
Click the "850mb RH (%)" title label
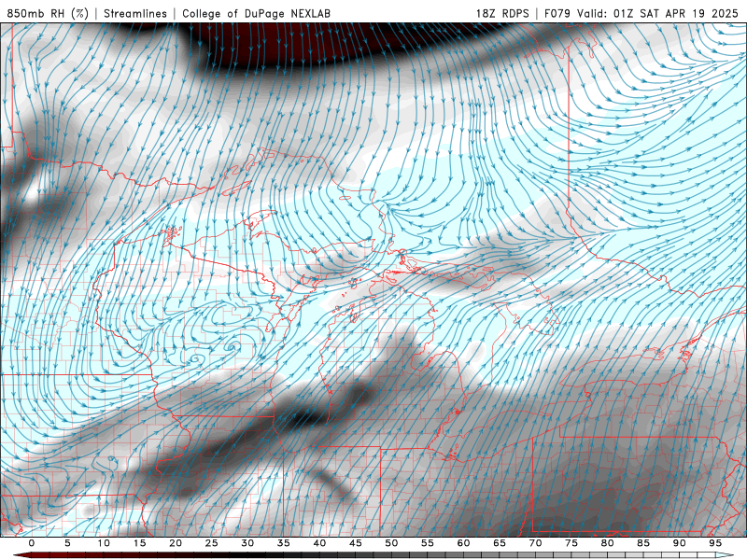click(x=48, y=13)
